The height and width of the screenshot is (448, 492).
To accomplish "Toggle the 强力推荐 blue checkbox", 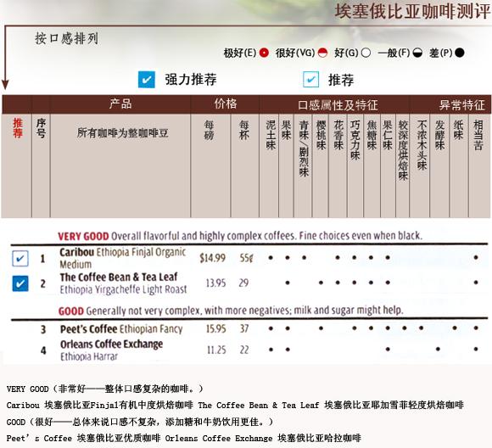I will [147, 80].
